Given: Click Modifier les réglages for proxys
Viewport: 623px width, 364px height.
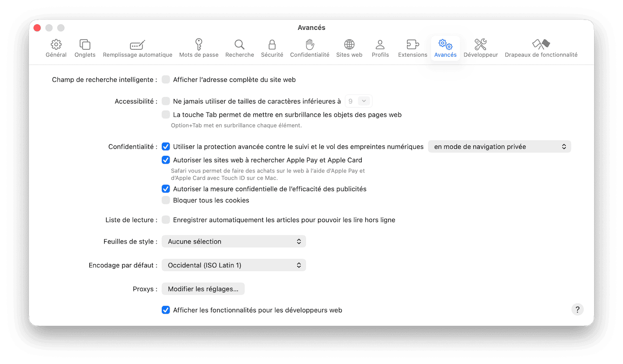Looking at the screenshot, I should point(203,289).
